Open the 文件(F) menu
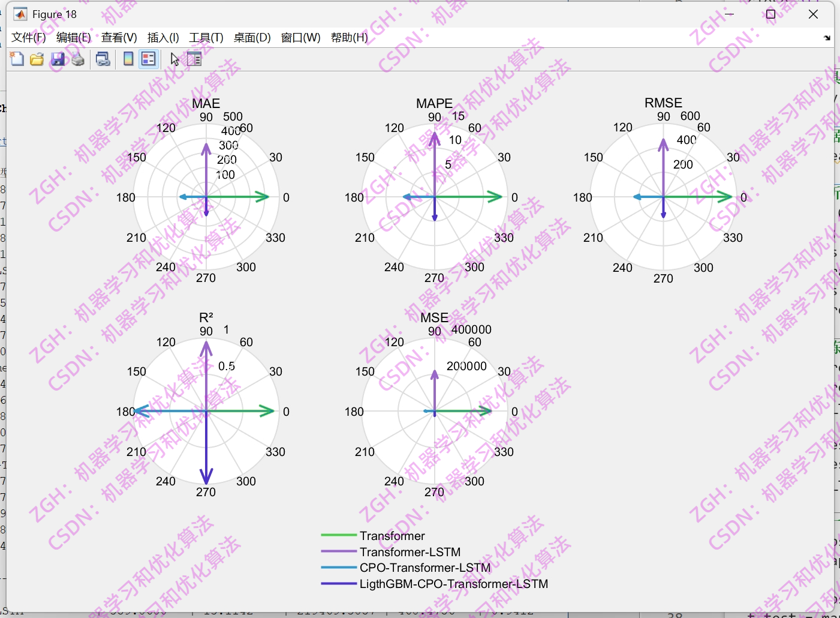This screenshot has width=840, height=618. [x=28, y=37]
